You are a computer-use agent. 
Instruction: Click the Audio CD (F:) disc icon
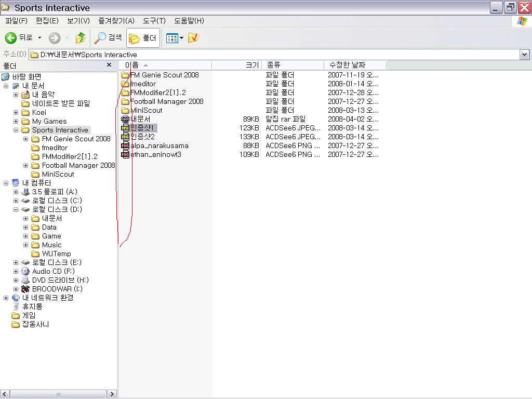[x=25, y=271]
